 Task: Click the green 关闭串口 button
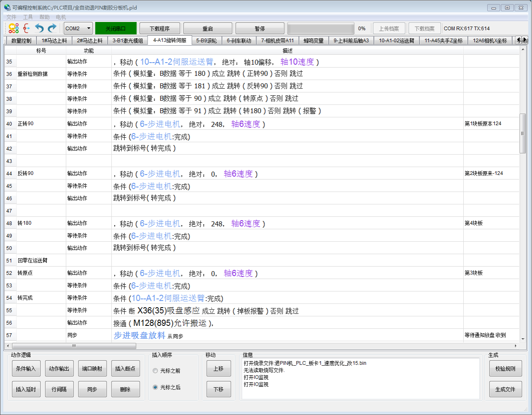pos(116,29)
